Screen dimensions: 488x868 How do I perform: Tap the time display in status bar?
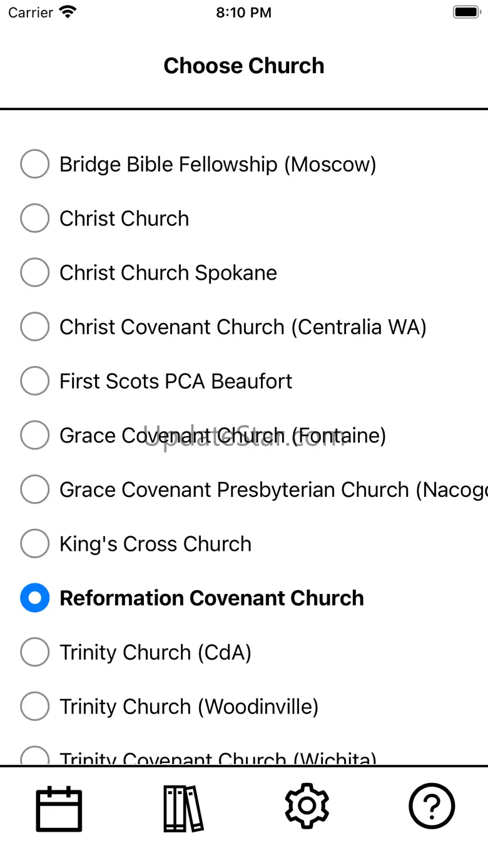[244, 13]
